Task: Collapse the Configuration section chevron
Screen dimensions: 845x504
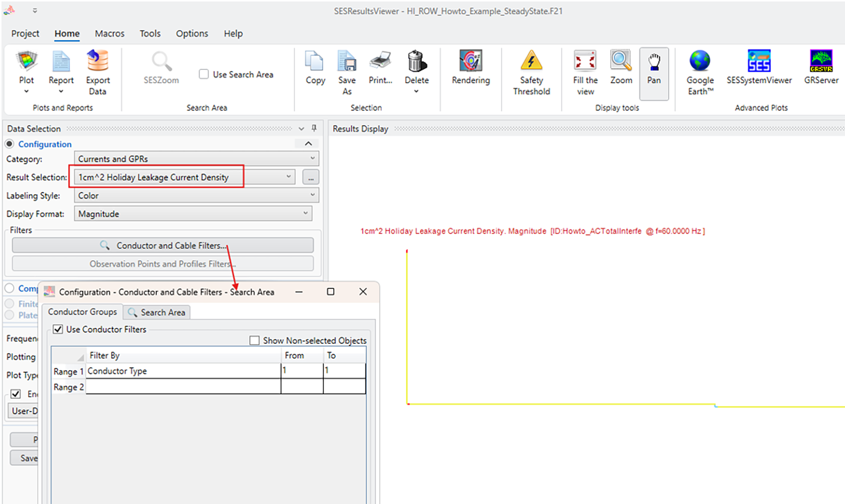Action: point(308,143)
